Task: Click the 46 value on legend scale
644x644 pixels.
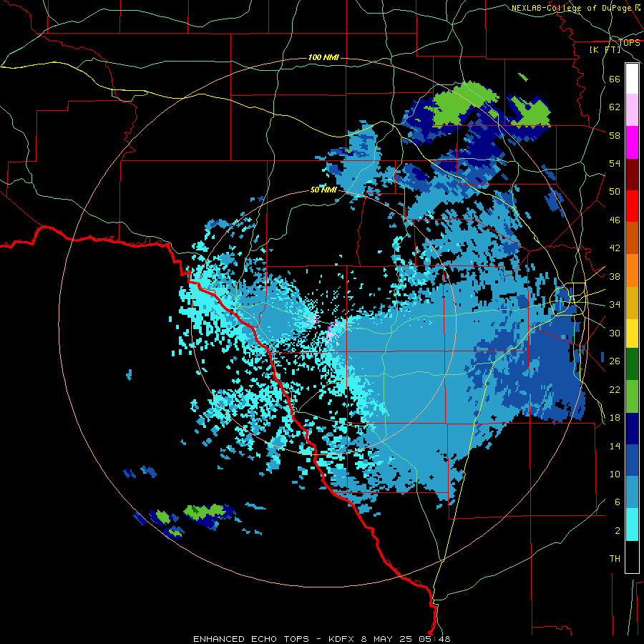Action: (615, 220)
